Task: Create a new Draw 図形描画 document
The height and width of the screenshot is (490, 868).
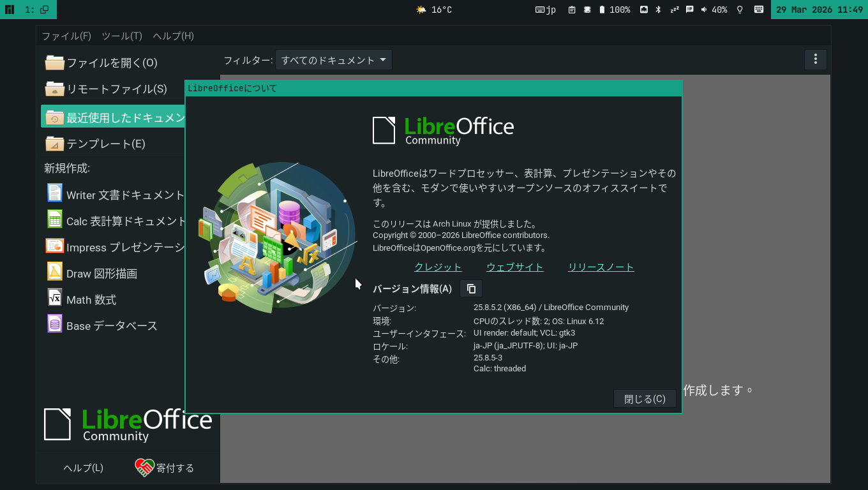Action: tap(113, 273)
